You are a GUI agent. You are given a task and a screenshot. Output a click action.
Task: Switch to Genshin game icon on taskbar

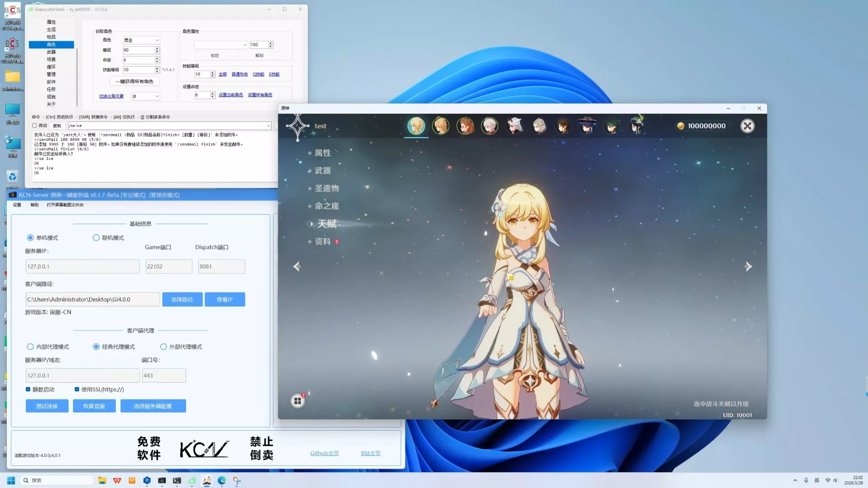(x=206, y=480)
